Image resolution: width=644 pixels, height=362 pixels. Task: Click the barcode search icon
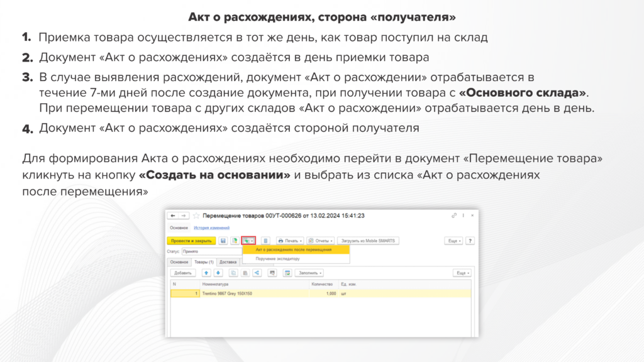(x=272, y=273)
